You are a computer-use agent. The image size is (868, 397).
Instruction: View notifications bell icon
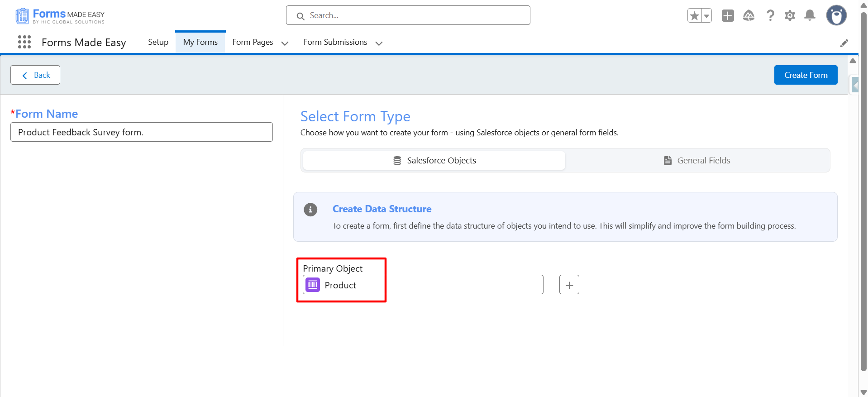810,16
